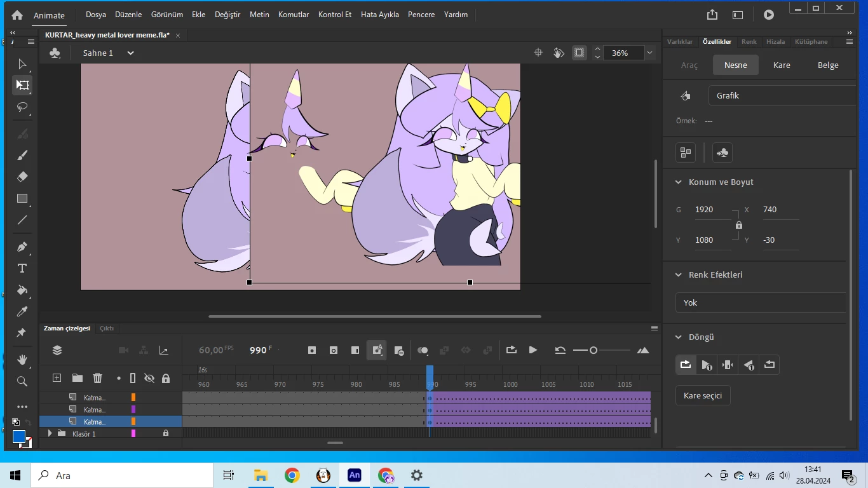Click the Test Movie play button
The width and height of the screenshot is (868, 488).
[769, 15]
